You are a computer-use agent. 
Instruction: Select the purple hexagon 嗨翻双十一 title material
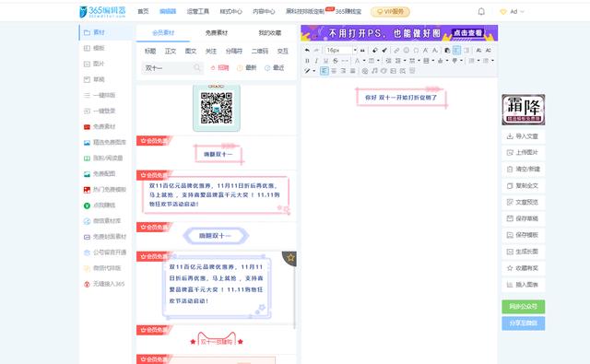coord(216,236)
